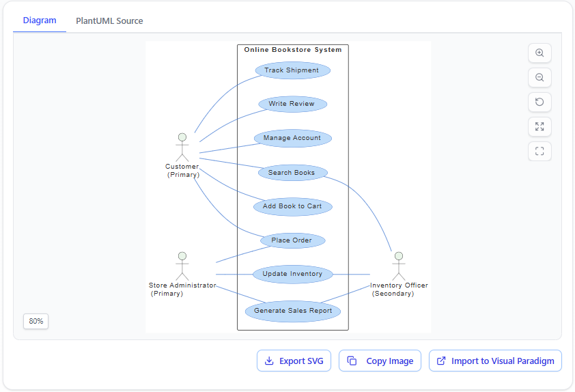The image size is (575, 392).
Task: Click the Customer actor stick figure
Action: (x=182, y=147)
